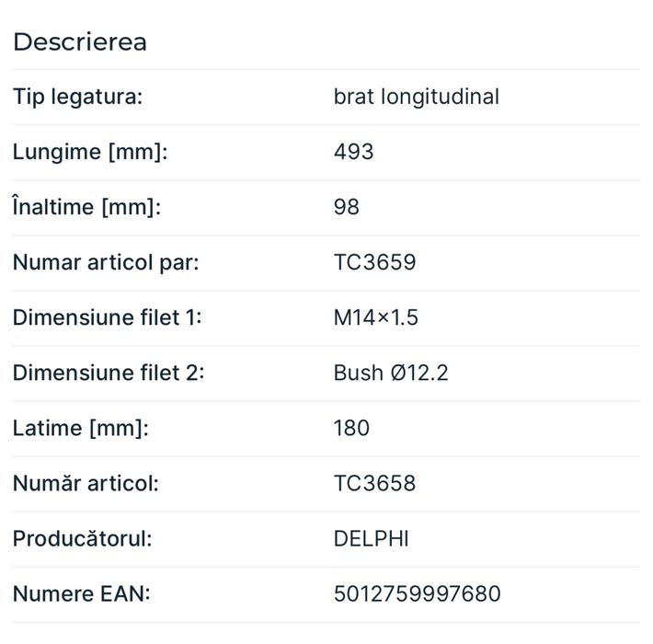Click the Bush Ø12.2 value
653x644 pixels.
391,373
